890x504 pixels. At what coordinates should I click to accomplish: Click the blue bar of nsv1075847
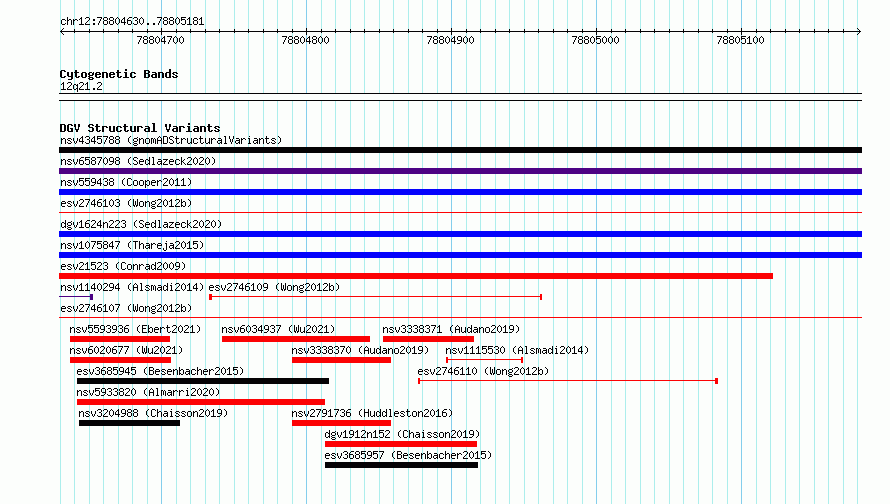click(x=460, y=255)
